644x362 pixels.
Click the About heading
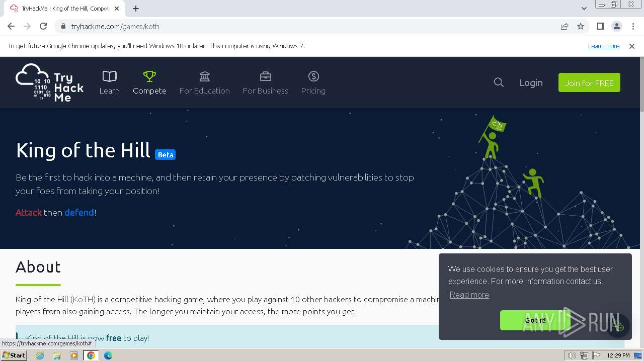pyautogui.click(x=38, y=267)
